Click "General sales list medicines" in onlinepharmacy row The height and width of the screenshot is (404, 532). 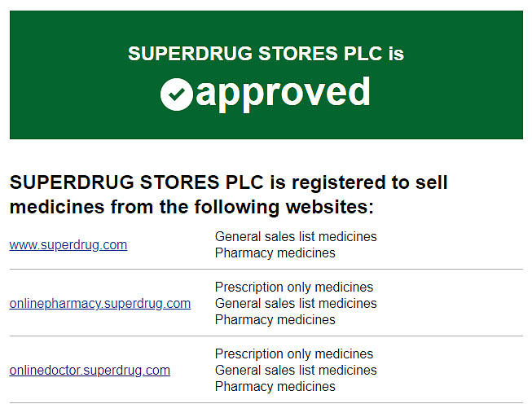[x=296, y=303]
